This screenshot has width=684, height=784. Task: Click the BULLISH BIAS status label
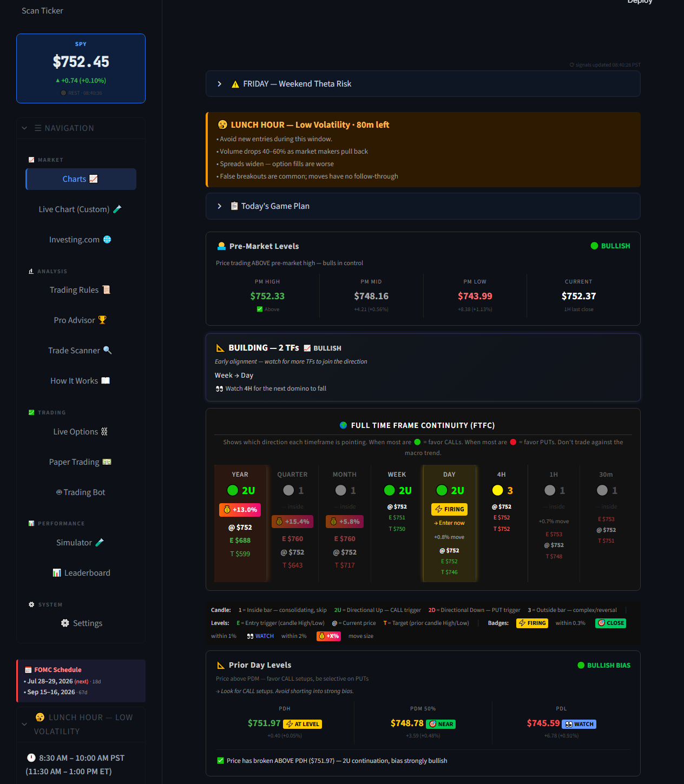[604, 666]
